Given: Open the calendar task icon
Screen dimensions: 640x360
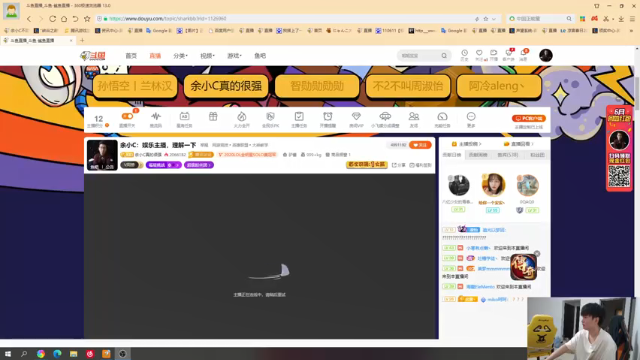Looking at the screenshot, I should coord(184,117).
